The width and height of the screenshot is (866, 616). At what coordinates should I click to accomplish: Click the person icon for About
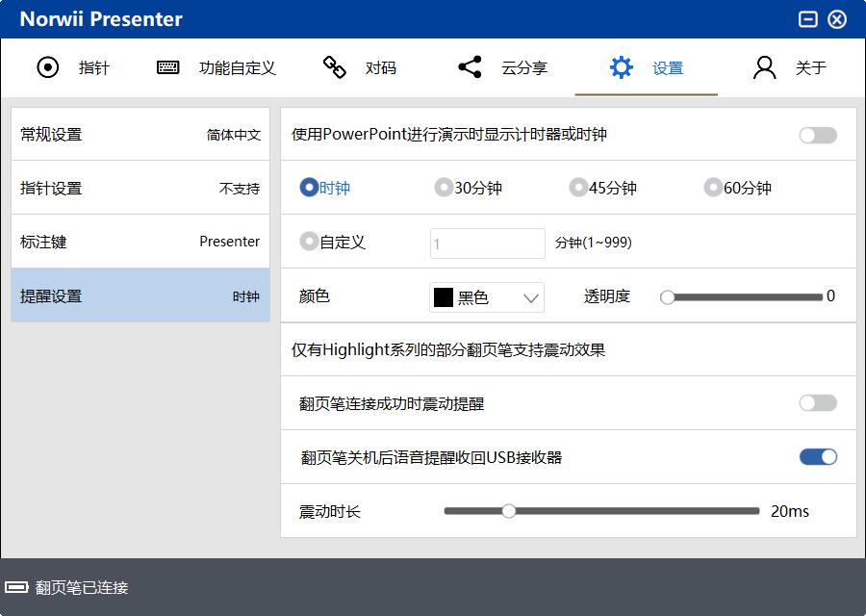pos(764,67)
